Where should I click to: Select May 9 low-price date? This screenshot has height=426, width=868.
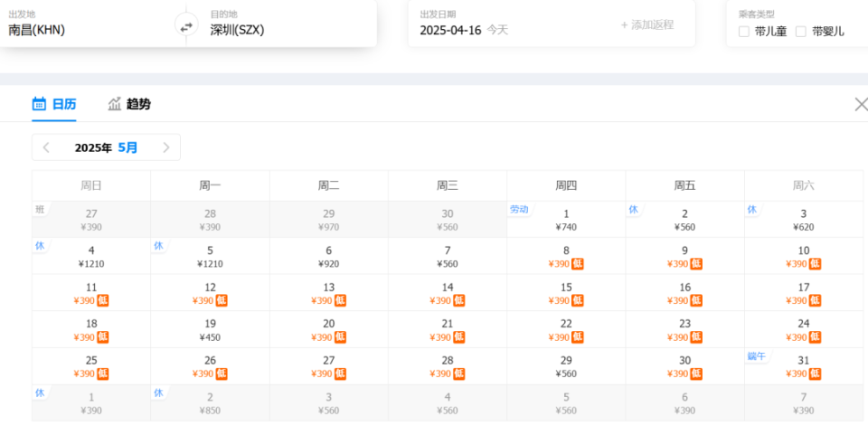[684, 256]
